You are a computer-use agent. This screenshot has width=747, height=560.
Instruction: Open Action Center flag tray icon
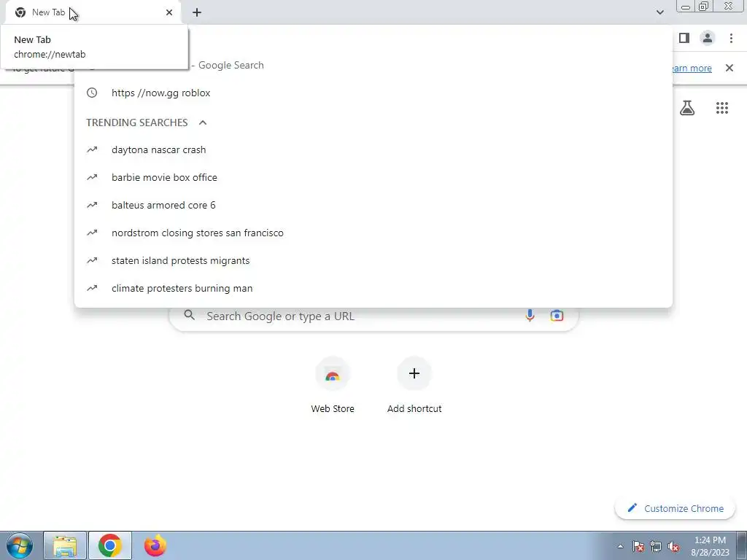[638, 546]
